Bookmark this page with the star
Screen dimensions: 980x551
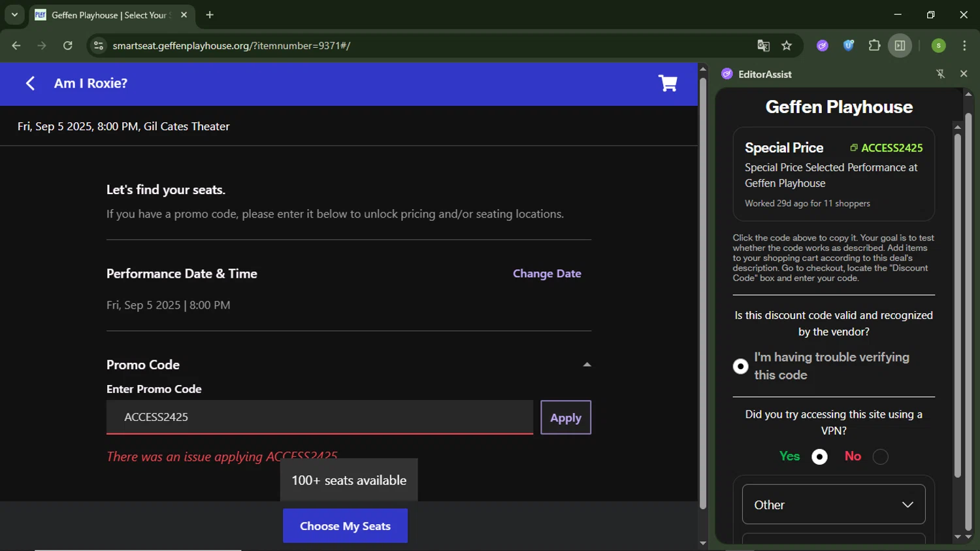click(x=787, y=46)
